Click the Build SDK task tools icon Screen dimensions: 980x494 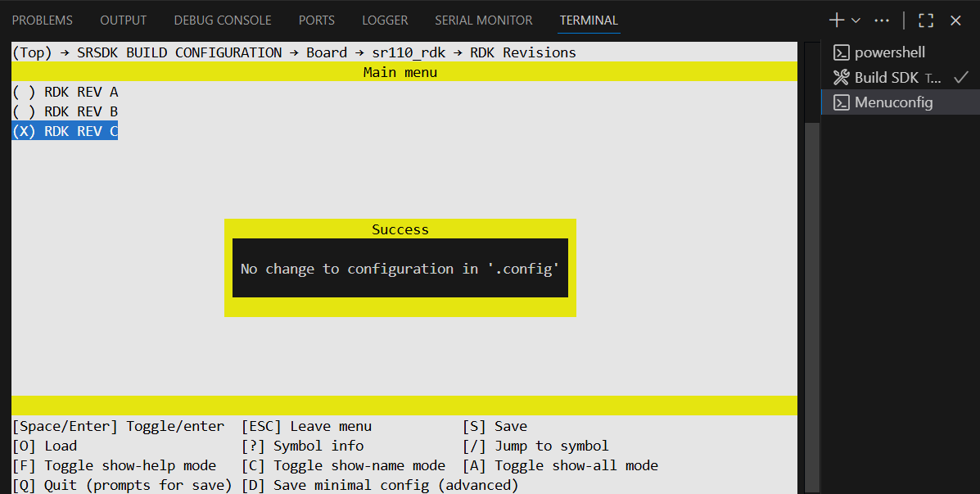pyautogui.click(x=841, y=78)
